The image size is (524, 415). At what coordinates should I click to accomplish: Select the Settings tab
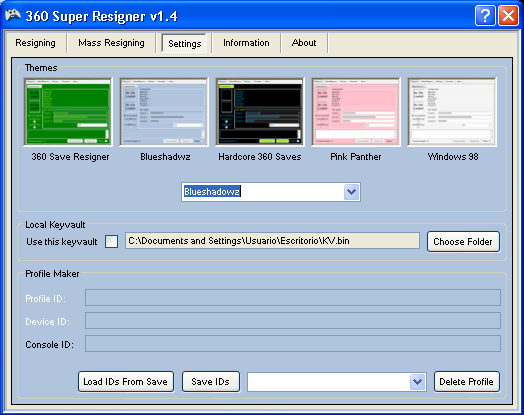coord(184,43)
